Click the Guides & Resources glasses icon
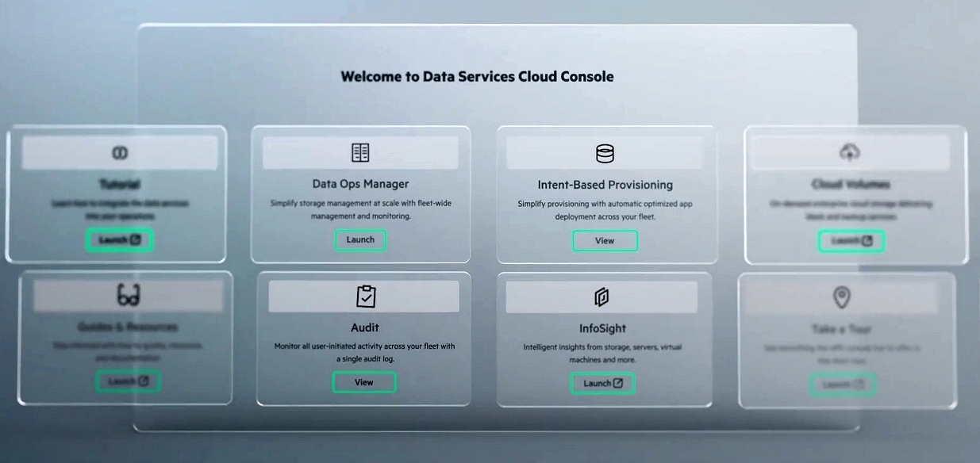The height and width of the screenshot is (463, 980). point(128,297)
